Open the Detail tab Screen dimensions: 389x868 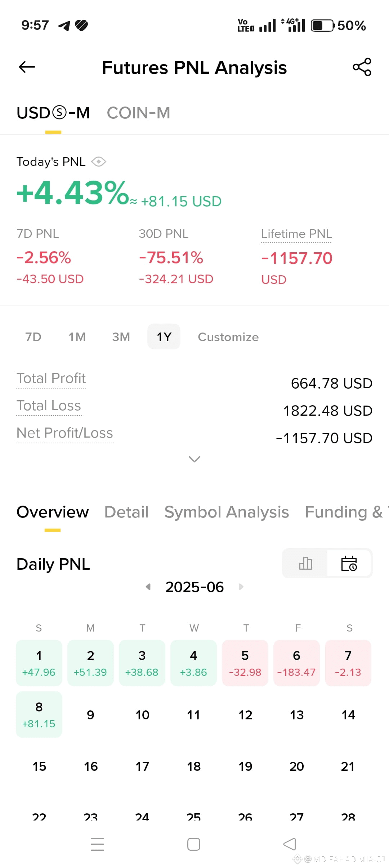point(126,512)
